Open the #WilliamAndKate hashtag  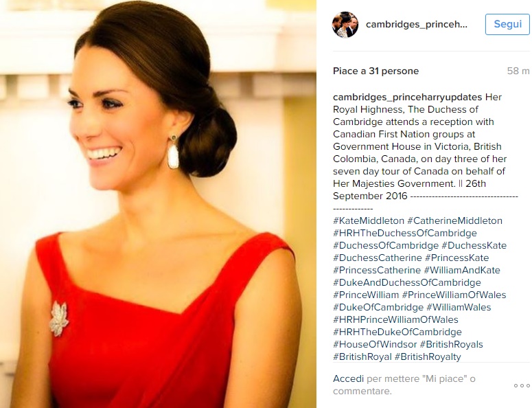click(462, 270)
